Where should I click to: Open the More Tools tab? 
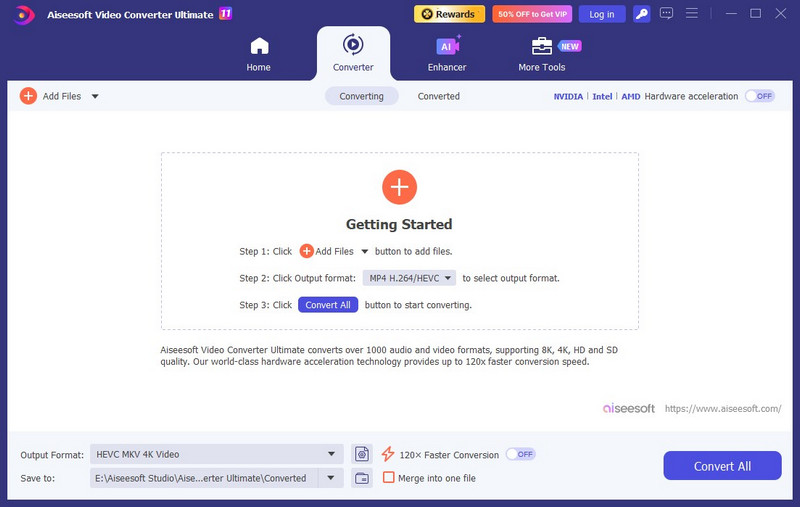pos(542,55)
